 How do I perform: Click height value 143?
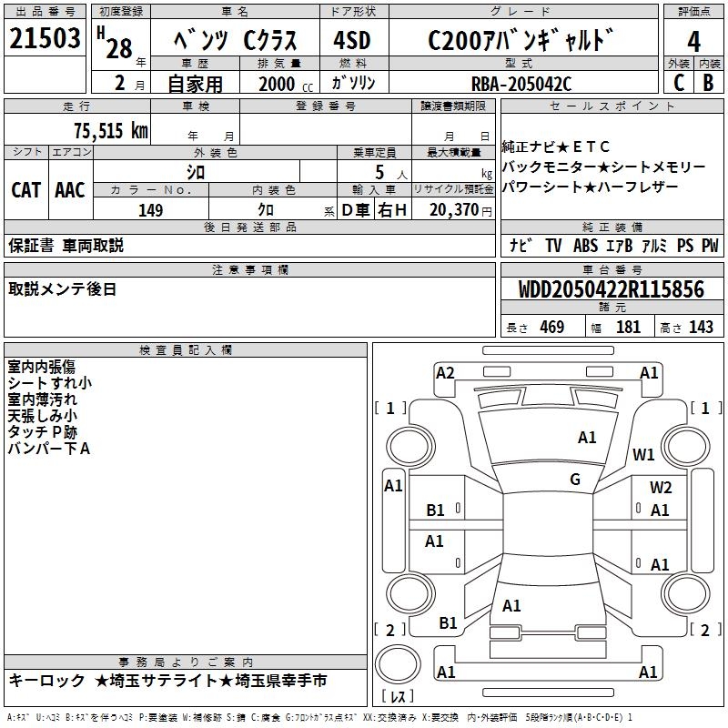click(701, 327)
